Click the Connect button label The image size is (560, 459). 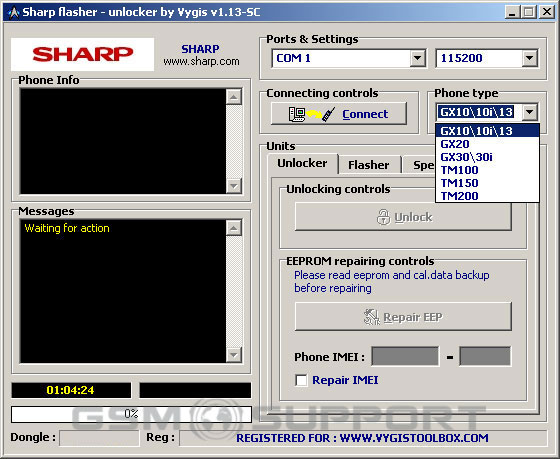365,114
